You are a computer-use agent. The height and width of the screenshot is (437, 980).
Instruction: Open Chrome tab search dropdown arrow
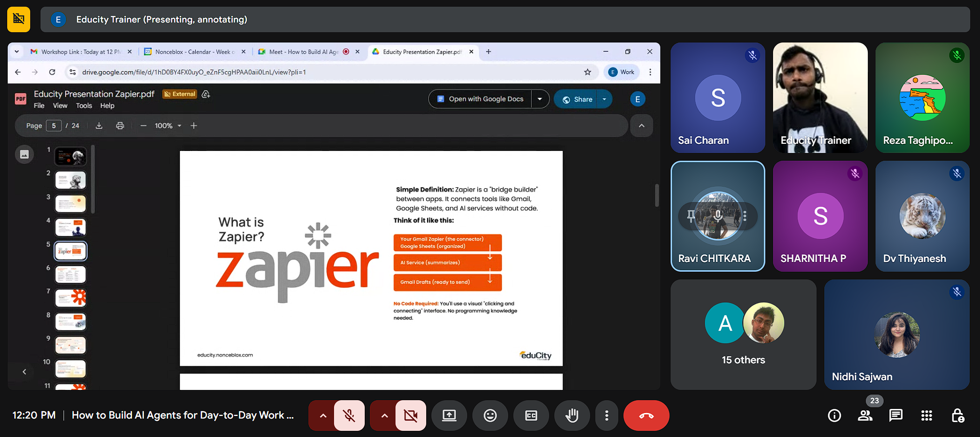17,52
